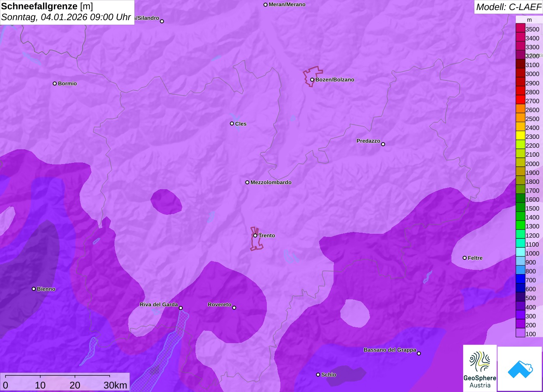Click the Meran/Merano town marker
The height and width of the screenshot is (392, 543).
coord(265,5)
